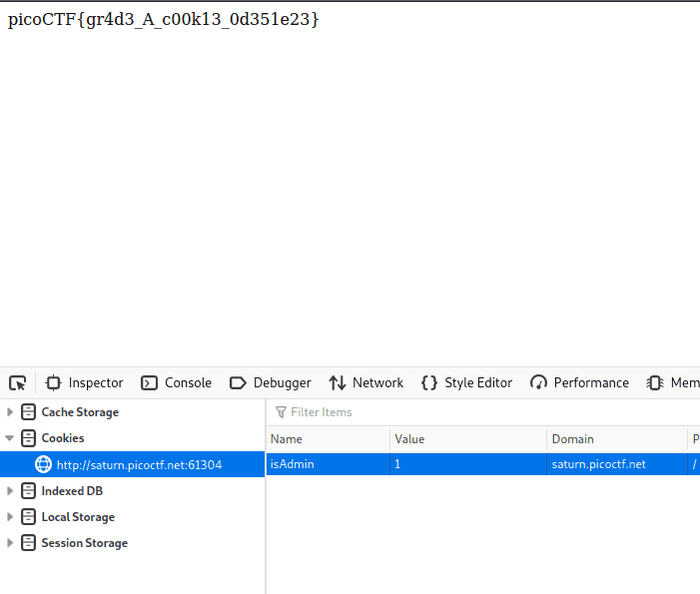Screen dimensions: 700x594
Task: Switch to the Console tab
Action: (x=177, y=382)
